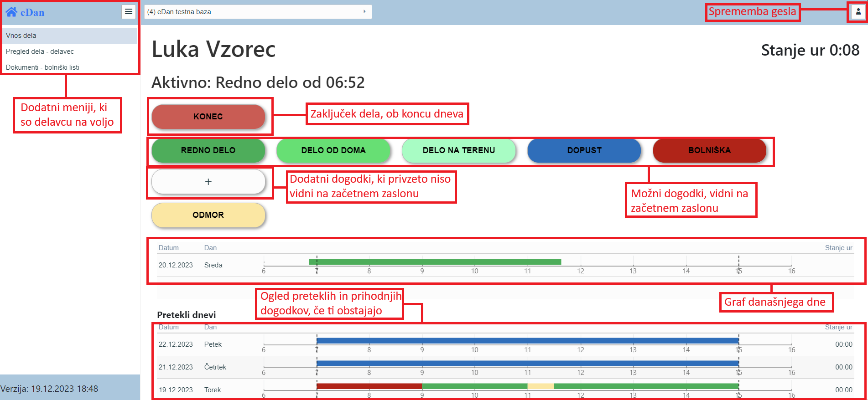Show additional events with plus button

click(x=208, y=182)
